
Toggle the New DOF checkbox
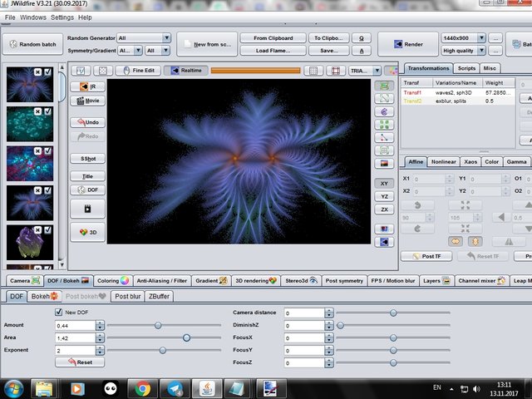point(58,312)
